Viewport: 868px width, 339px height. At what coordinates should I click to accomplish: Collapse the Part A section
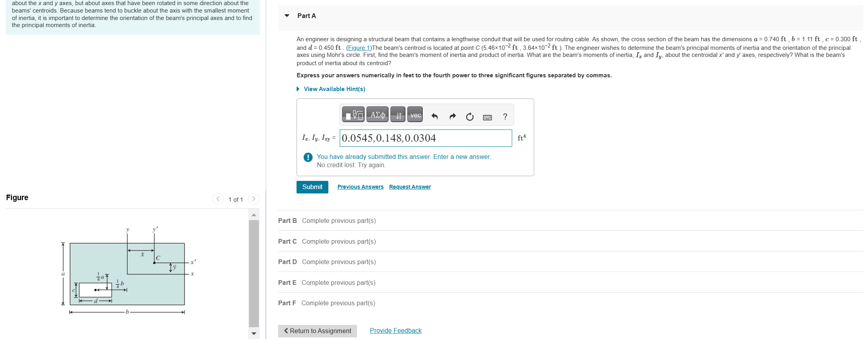point(287,16)
